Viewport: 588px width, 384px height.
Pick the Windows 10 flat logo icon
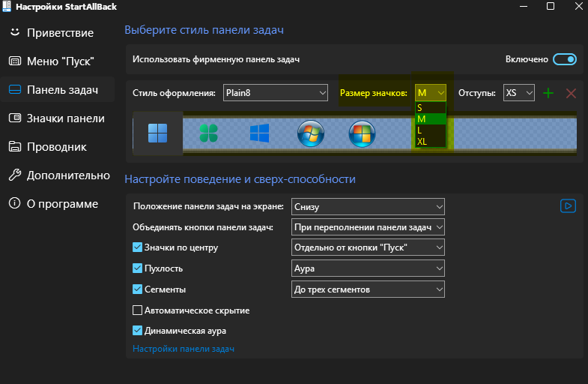point(259,133)
